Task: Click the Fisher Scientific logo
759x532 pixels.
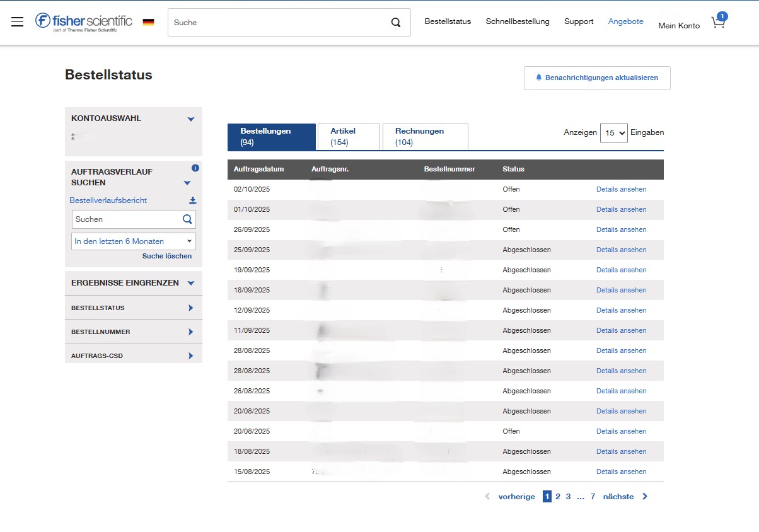Action: pyautogui.click(x=84, y=22)
